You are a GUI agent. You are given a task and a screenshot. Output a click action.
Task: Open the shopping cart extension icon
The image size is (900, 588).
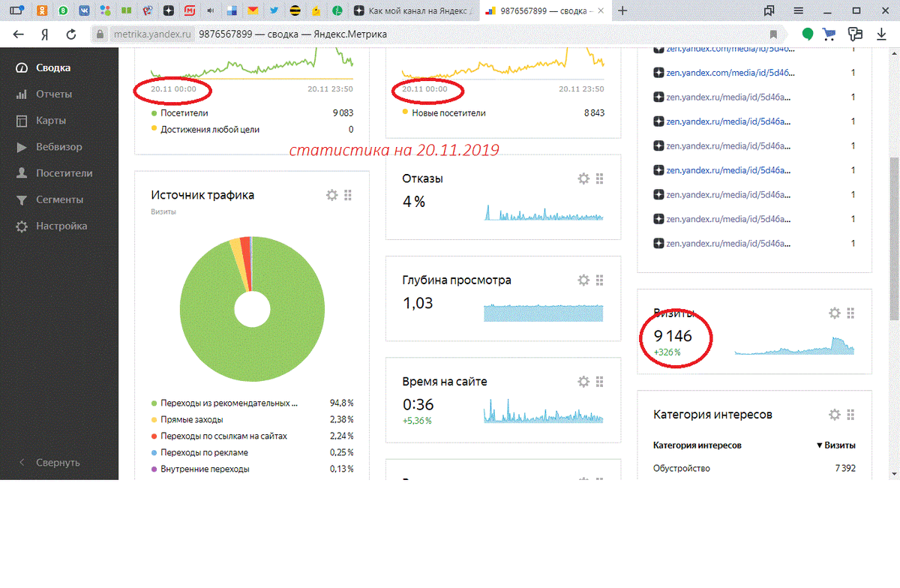pyautogui.click(x=829, y=34)
